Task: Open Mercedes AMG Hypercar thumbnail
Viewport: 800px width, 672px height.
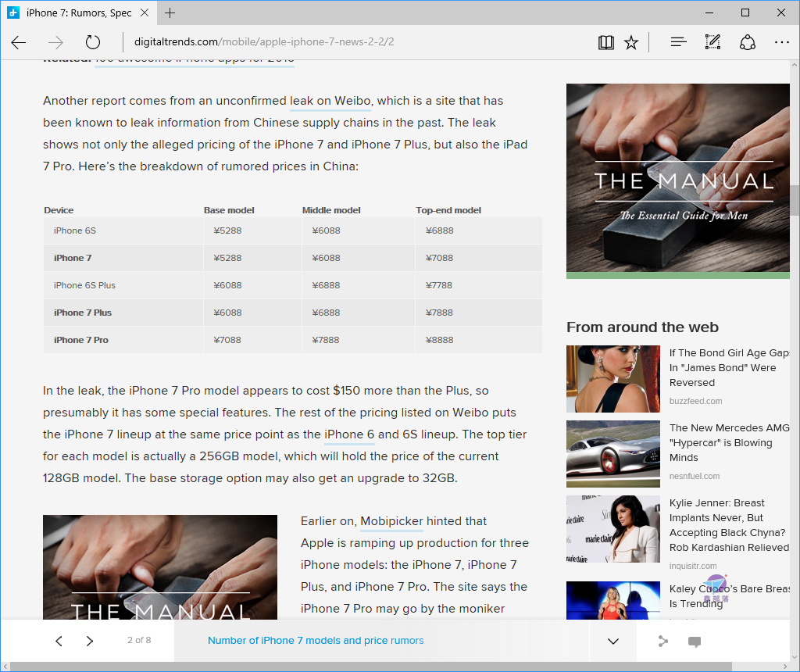Action: [x=612, y=454]
